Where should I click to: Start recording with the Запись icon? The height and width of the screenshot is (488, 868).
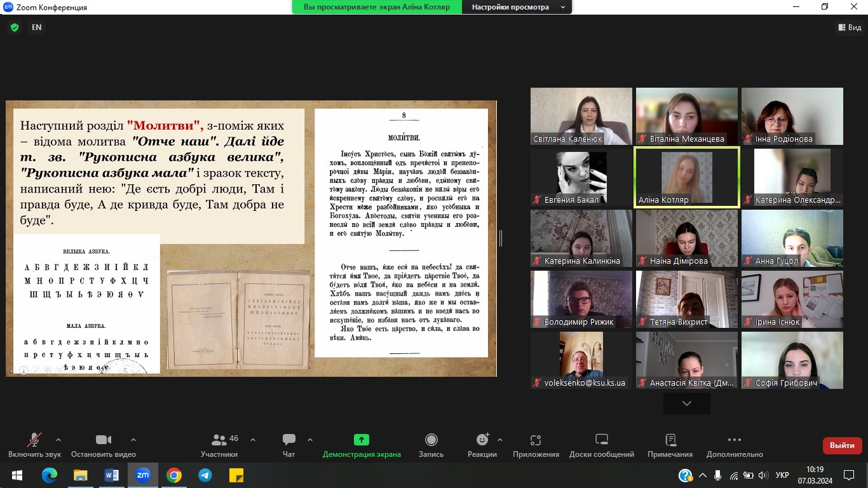[x=431, y=440]
